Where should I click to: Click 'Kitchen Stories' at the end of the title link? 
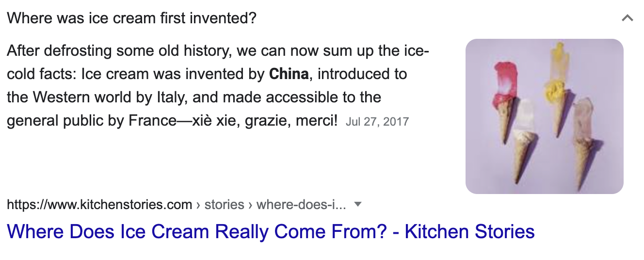click(x=469, y=231)
